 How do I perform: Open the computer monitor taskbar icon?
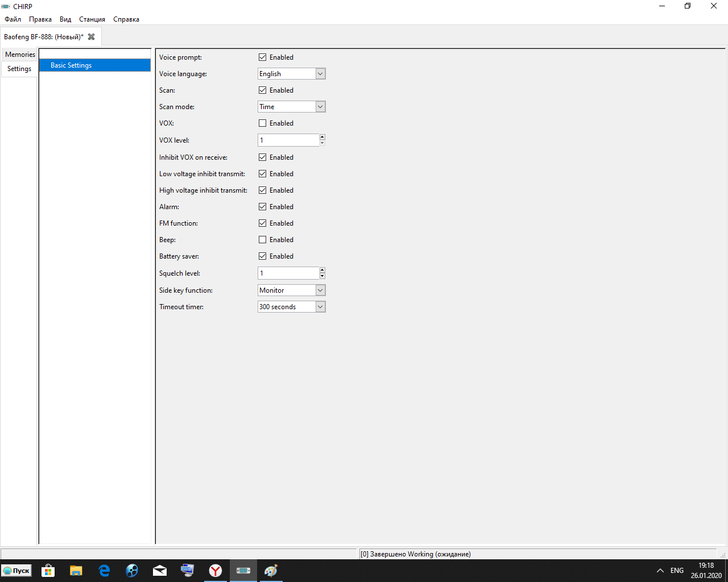pos(188,571)
